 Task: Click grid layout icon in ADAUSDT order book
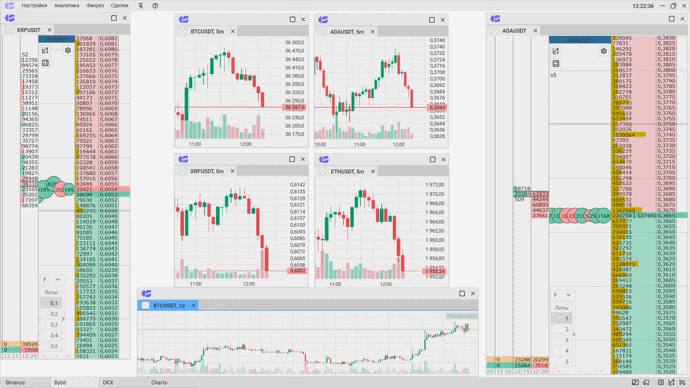click(x=556, y=64)
